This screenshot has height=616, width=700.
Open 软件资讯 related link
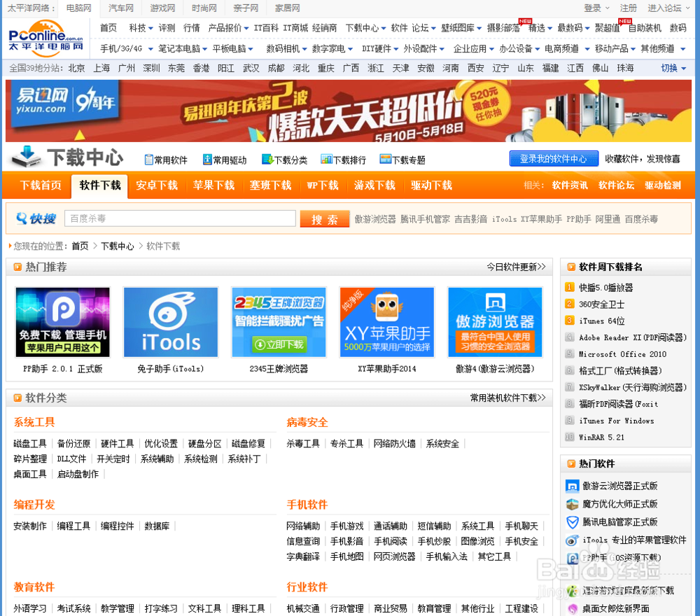click(570, 185)
